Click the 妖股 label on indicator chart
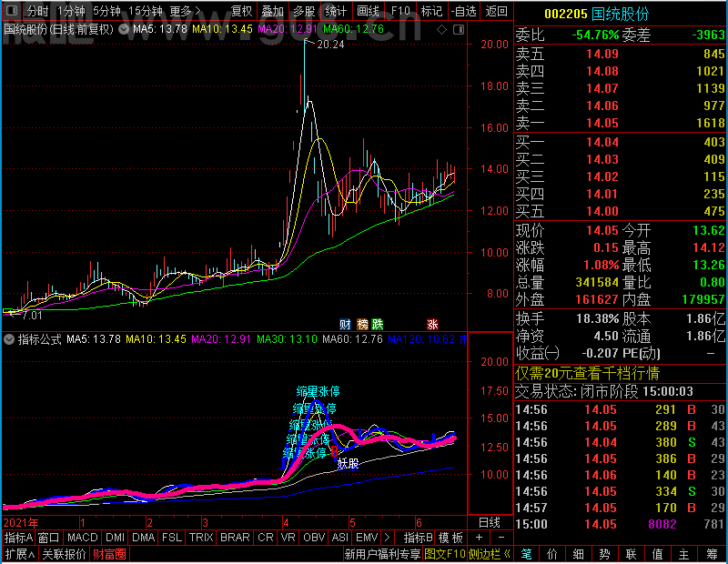The width and height of the screenshot is (728, 564). click(349, 464)
